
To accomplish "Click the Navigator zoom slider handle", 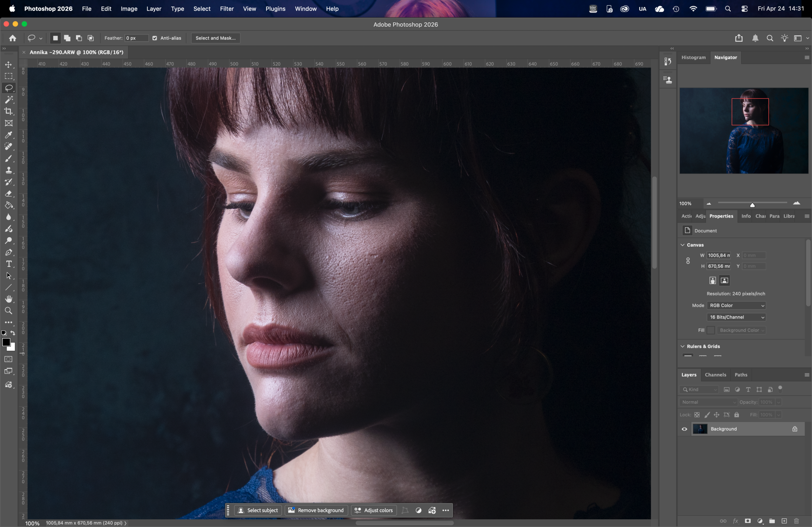I will pyautogui.click(x=752, y=205).
